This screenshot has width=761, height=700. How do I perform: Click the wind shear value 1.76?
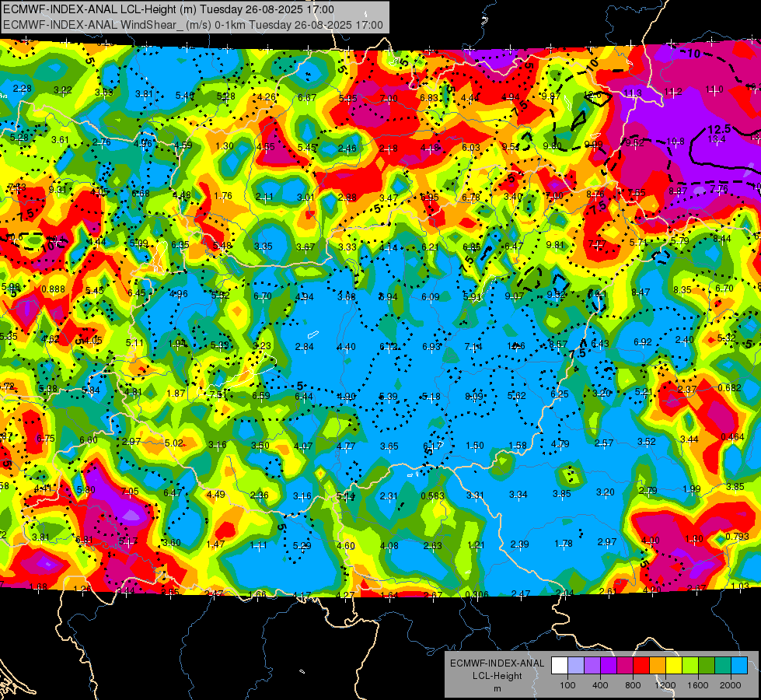223,196
